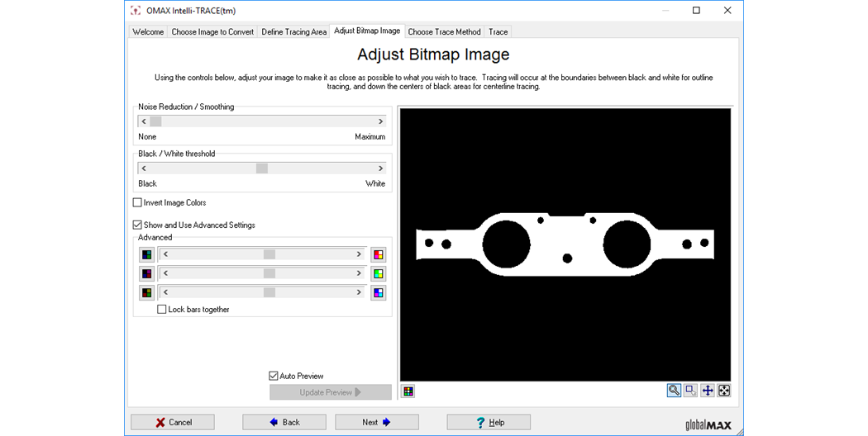Click left arrow of Noise Reduction scrollbar
Screen dimensions: 868x436
coord(144,121)
